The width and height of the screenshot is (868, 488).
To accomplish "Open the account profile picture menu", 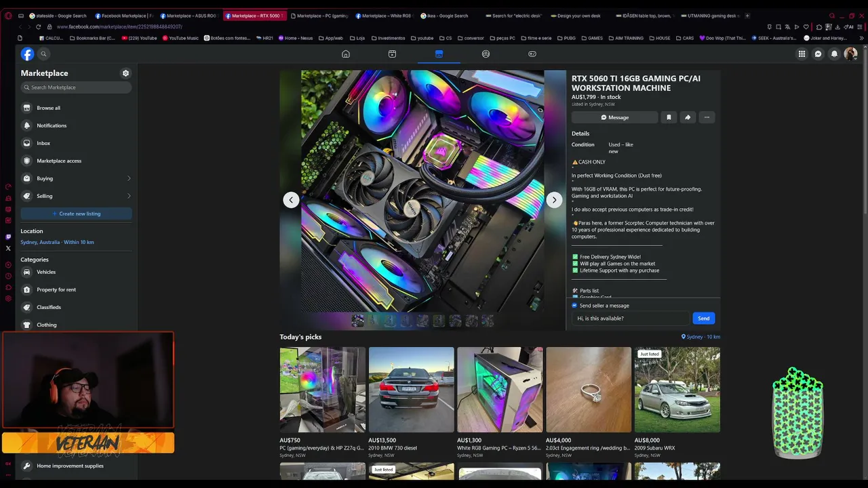I will 850,54.
